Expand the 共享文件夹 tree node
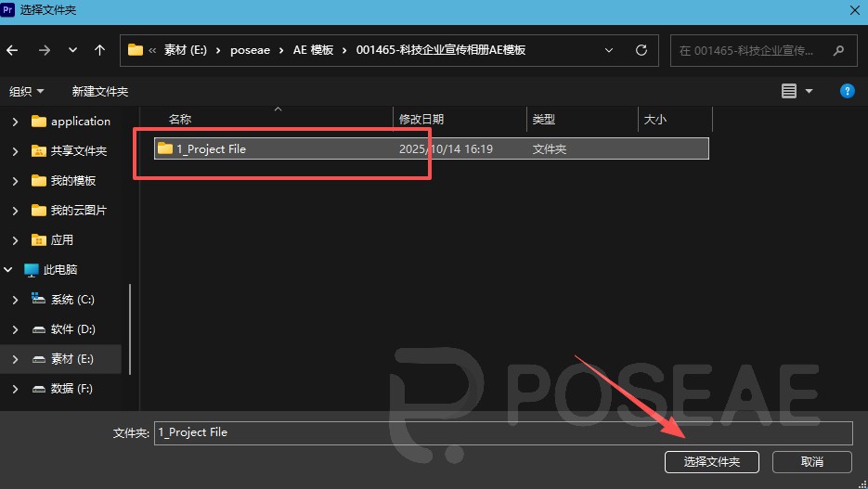 pos(15,151)
